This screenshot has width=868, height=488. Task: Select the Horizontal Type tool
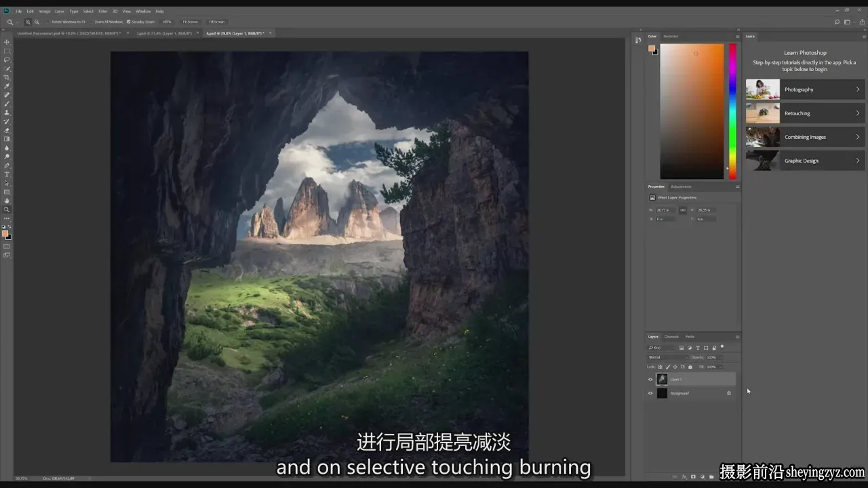7,174
